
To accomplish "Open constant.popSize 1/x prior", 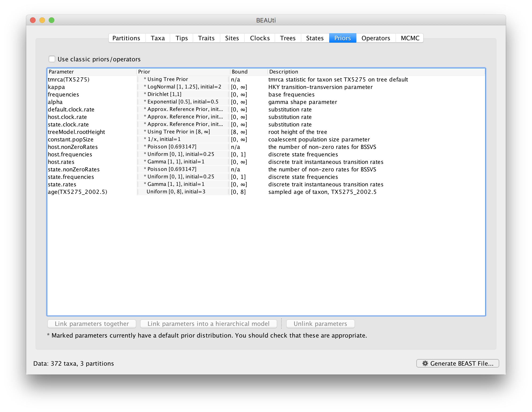I will tap(183, 139).
